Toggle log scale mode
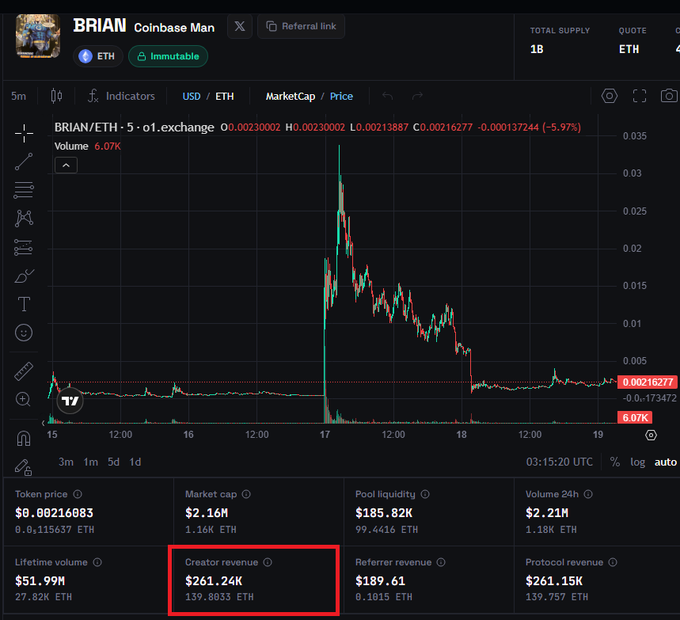 638,462
